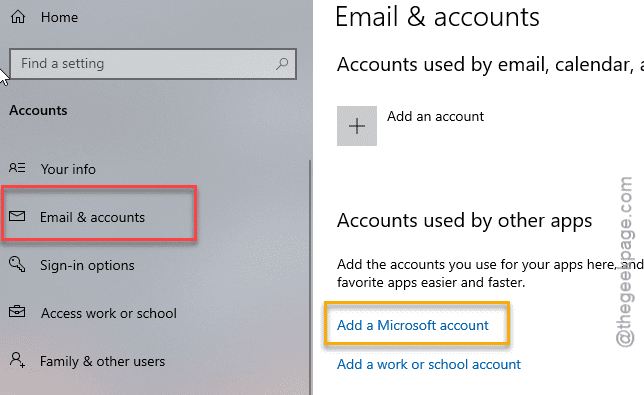Open Family & other users settings
This screenshot has height=395, width=644.
[102, 361]
